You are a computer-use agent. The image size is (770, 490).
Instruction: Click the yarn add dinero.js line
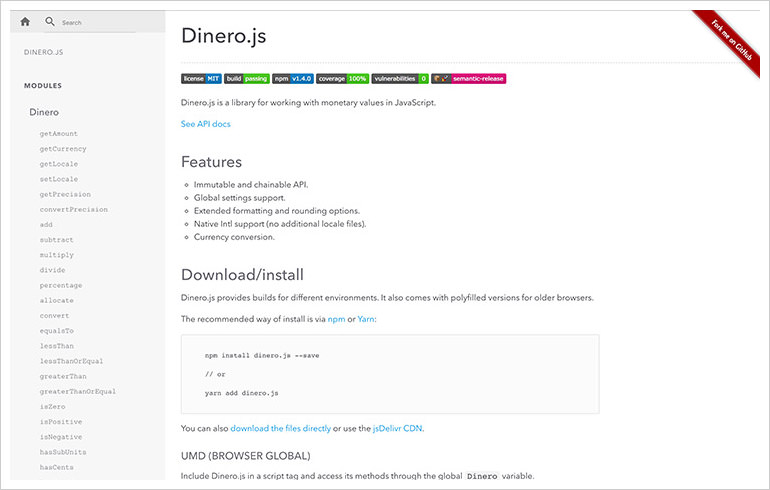(242, 393)
